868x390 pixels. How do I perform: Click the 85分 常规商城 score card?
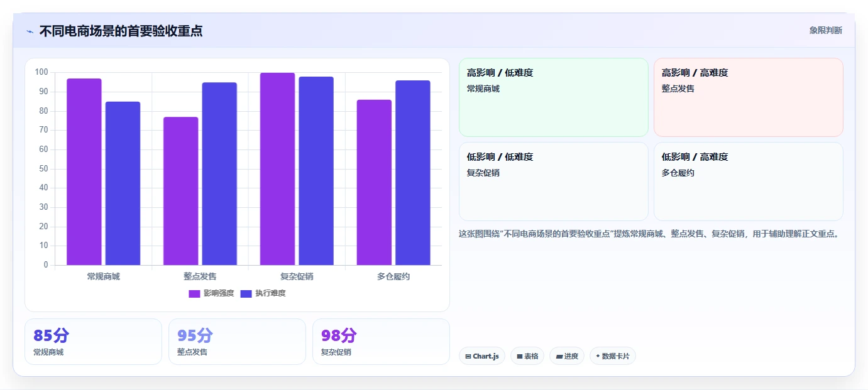click(94, 342)
